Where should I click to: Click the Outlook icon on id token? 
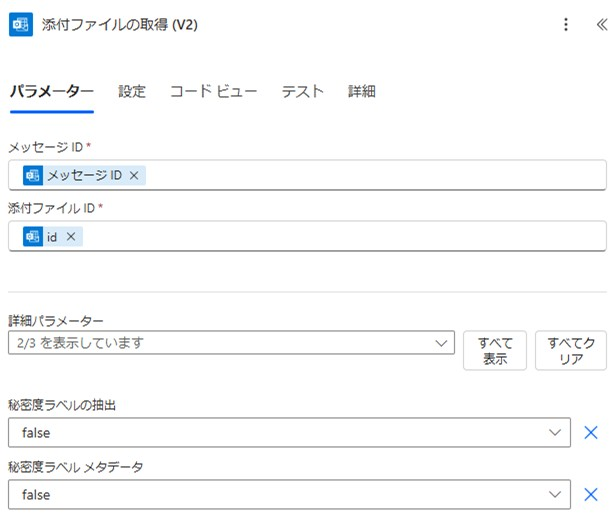tap(33, 237)
